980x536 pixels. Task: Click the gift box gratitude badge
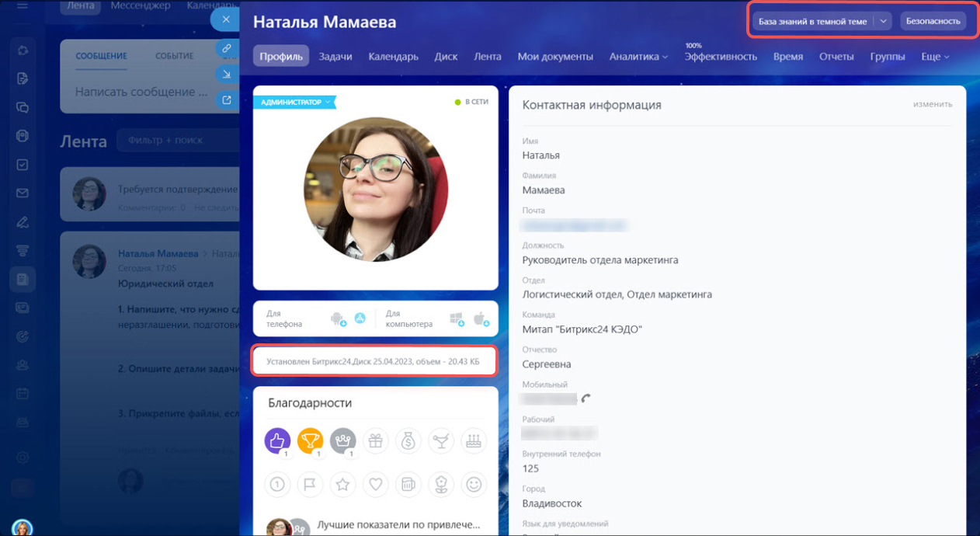click(x=375, y=440)
